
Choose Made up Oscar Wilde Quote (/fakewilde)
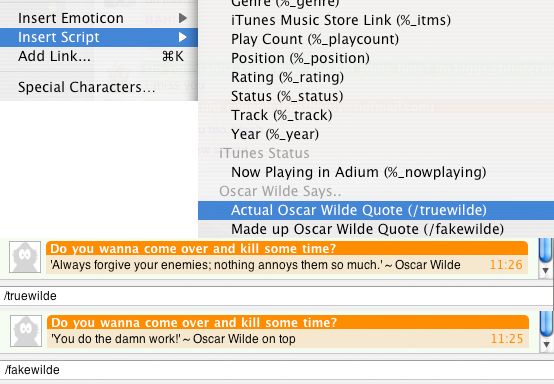point(376,229)
